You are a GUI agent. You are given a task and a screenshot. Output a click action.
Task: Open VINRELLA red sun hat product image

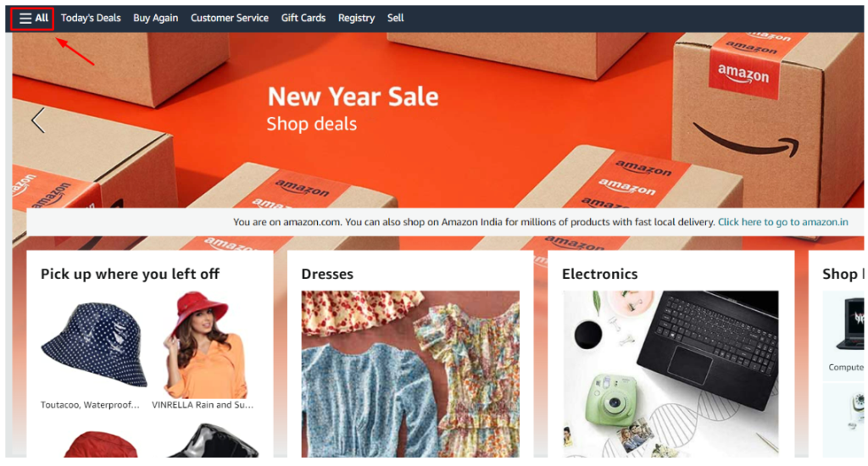[205, 344]
